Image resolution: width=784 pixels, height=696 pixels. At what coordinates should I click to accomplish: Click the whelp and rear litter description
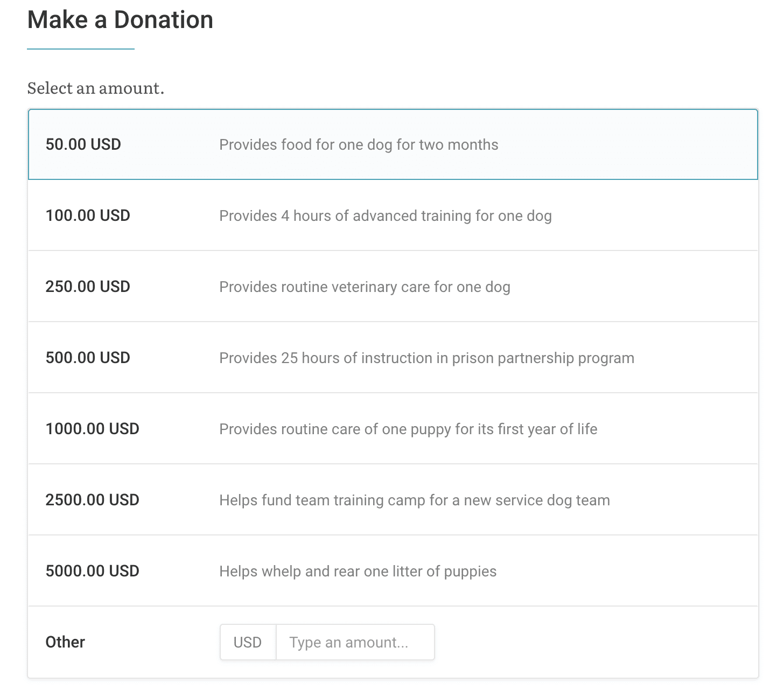click(x=358, y=571)
